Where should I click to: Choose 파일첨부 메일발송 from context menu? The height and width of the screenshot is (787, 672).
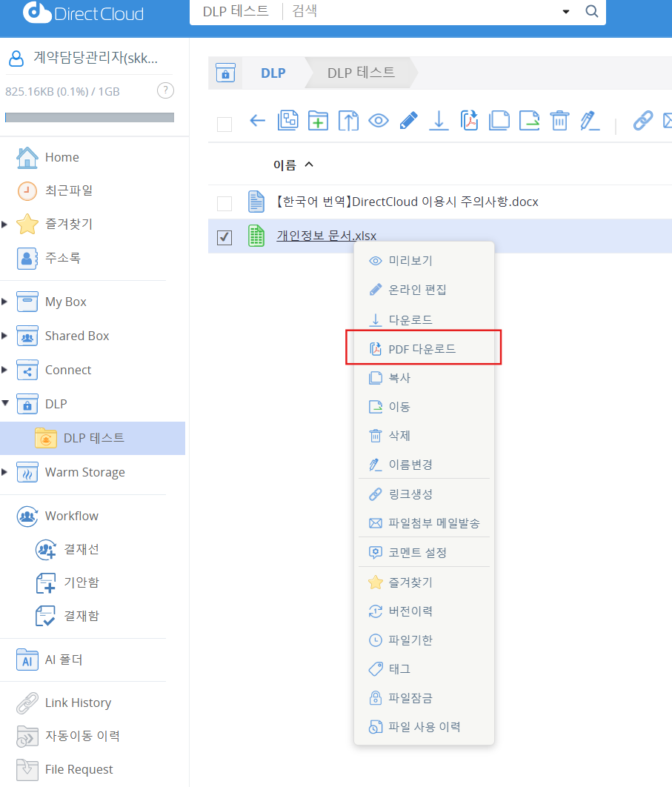424,523
